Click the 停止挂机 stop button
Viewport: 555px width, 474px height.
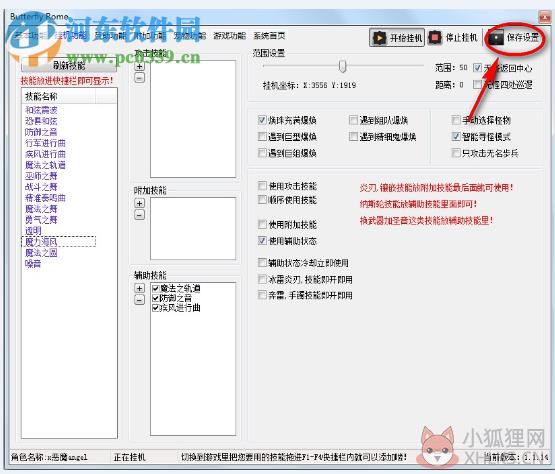tap(453, 37)
